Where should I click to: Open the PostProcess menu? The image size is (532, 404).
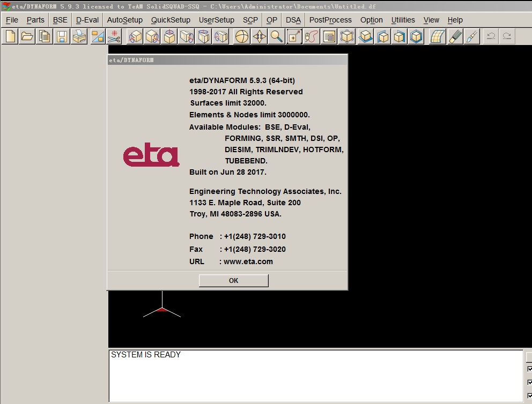pos(330,20)
